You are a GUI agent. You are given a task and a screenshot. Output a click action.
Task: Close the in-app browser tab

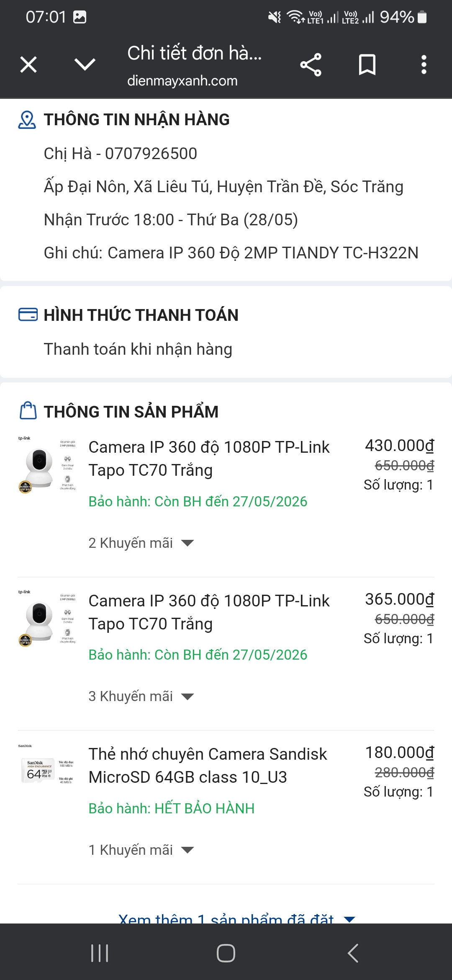pos(28,65)
